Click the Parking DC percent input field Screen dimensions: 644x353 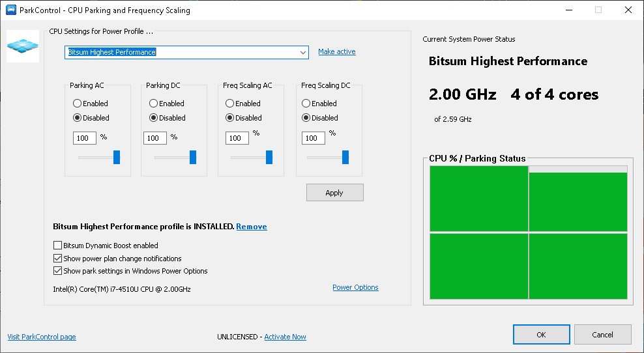tap(155, 138)
